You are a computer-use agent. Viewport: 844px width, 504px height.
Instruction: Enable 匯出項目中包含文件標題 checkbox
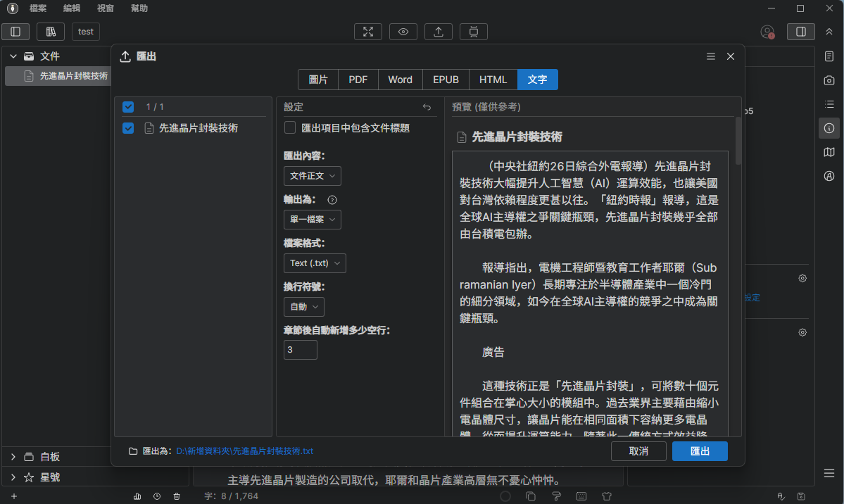pyautogui.click(x=290, y=127)
